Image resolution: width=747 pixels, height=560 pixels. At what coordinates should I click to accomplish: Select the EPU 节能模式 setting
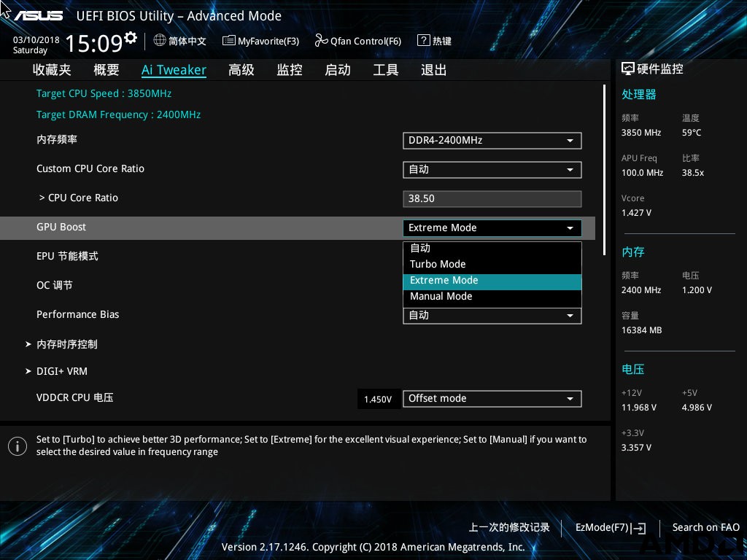tap(68, 256)
